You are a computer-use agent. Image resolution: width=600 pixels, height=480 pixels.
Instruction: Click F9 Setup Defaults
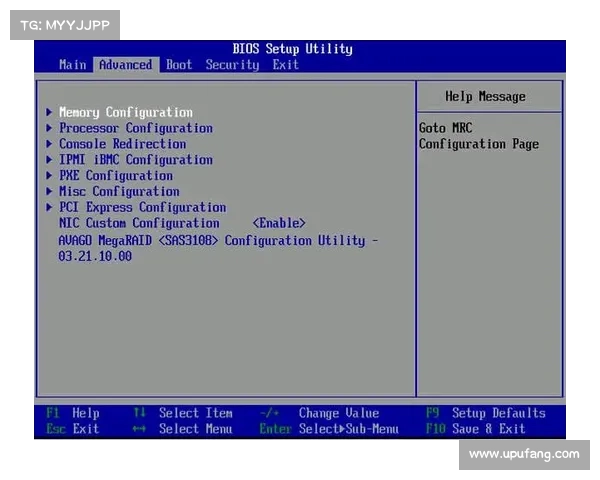(487, 413)
